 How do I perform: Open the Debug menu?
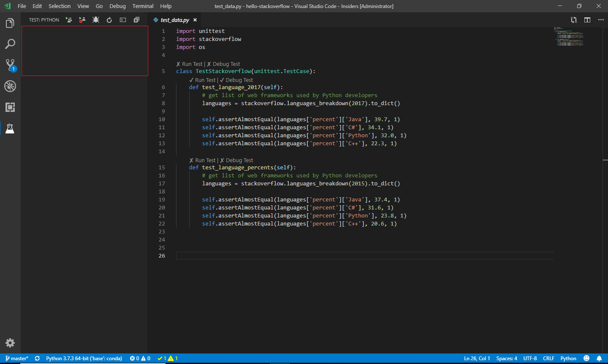click(x=117, y=6)
